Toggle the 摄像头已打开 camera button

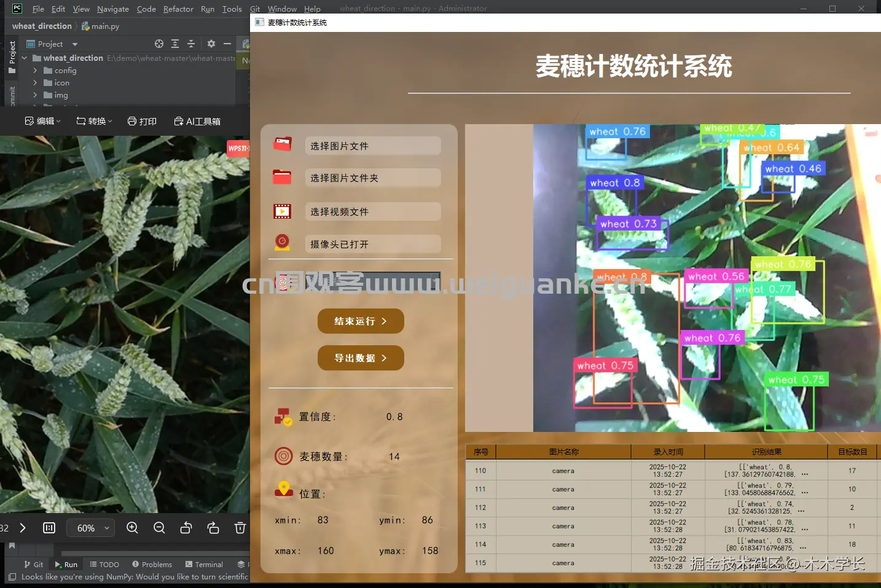(373, 244)
